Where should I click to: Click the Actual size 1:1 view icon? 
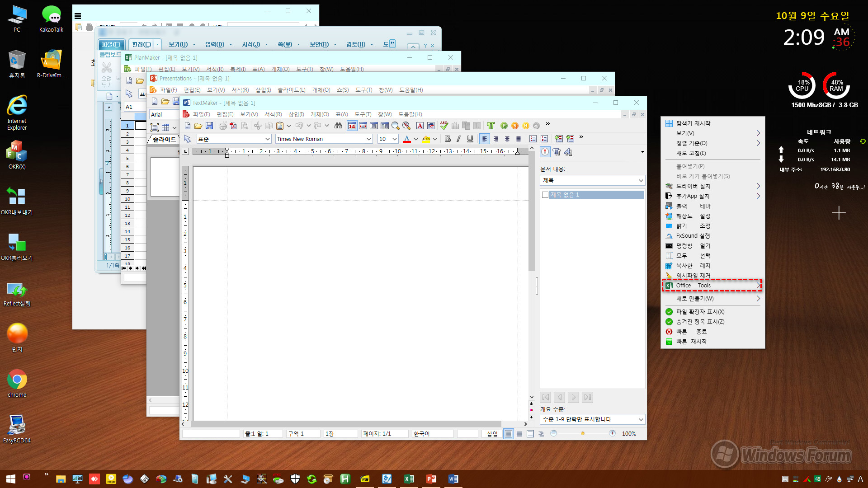(352, 126)
